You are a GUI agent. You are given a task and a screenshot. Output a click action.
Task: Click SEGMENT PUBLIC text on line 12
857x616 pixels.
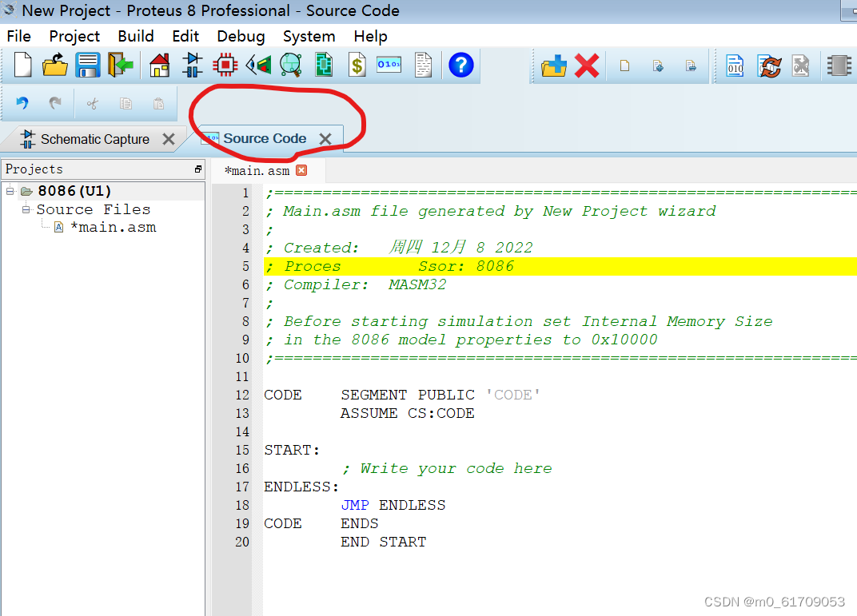(x=408, y=395)
